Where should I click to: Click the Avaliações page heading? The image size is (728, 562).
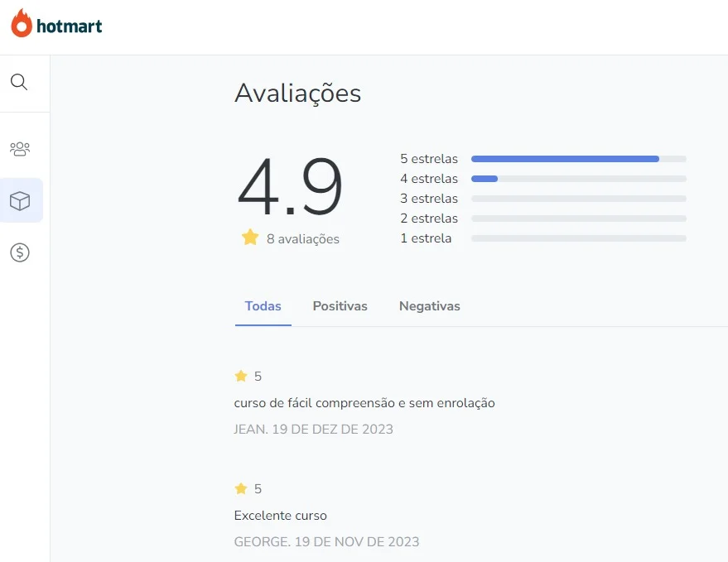pyautogui.click(x=297, y=94)
